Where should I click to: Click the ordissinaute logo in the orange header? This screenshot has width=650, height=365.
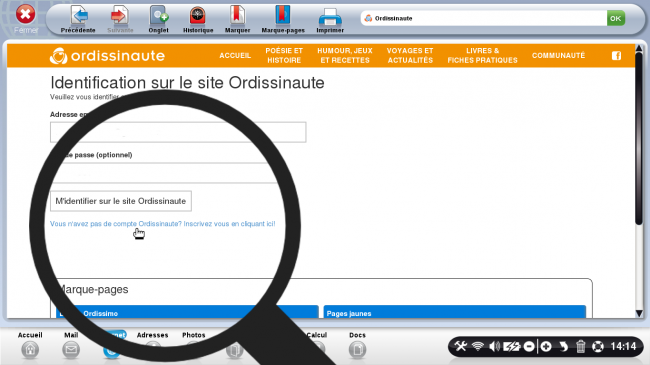107,56
